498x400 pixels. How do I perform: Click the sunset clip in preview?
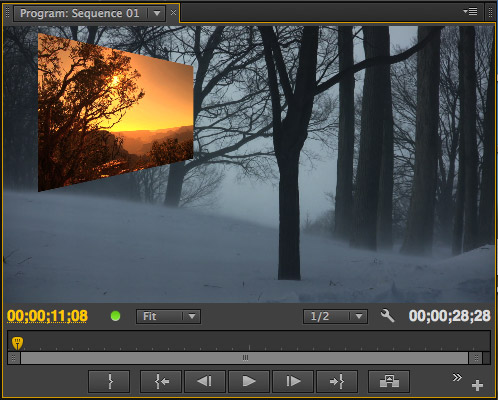point(115,112)
